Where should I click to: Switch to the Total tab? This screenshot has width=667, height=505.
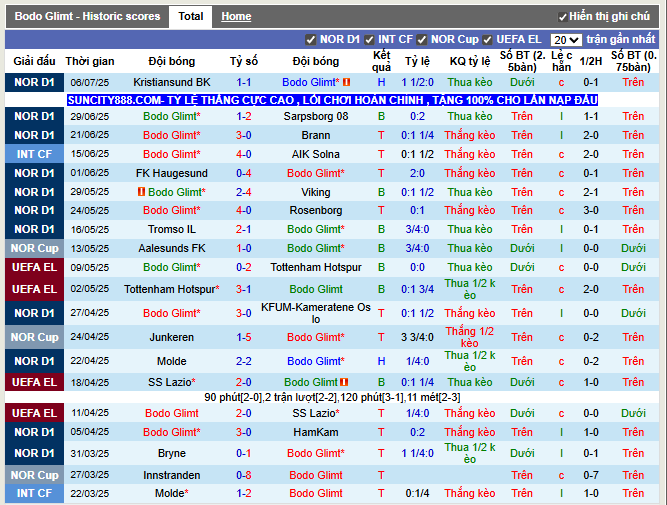pyautogui.click(x=190, y=17)
